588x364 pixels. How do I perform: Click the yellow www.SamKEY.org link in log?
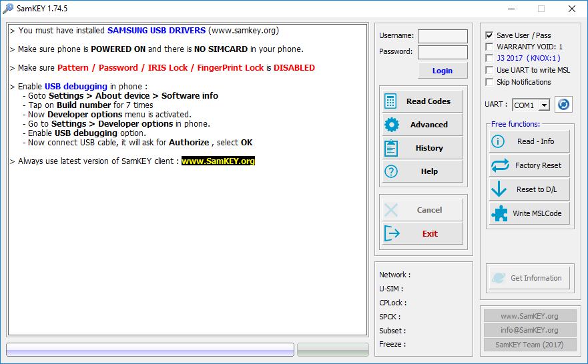tap(218, 161)
